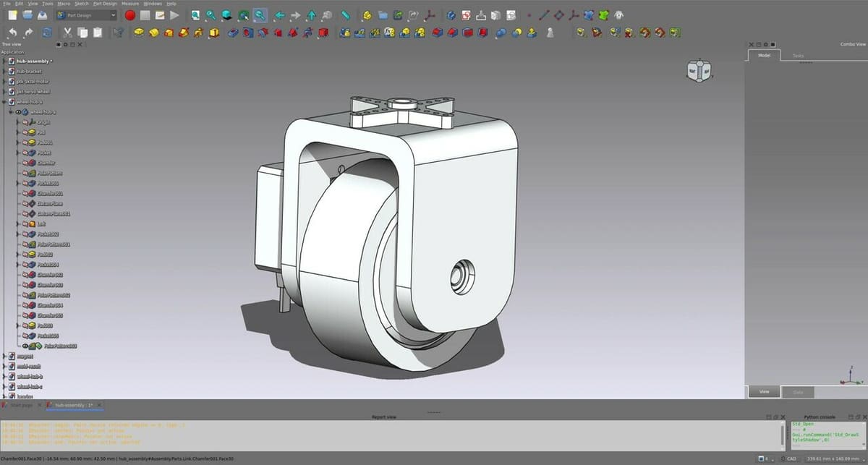The height and width of the screenshot is (465, 868).
Task: Click the Fit All view icon
Action: [195, 14]
